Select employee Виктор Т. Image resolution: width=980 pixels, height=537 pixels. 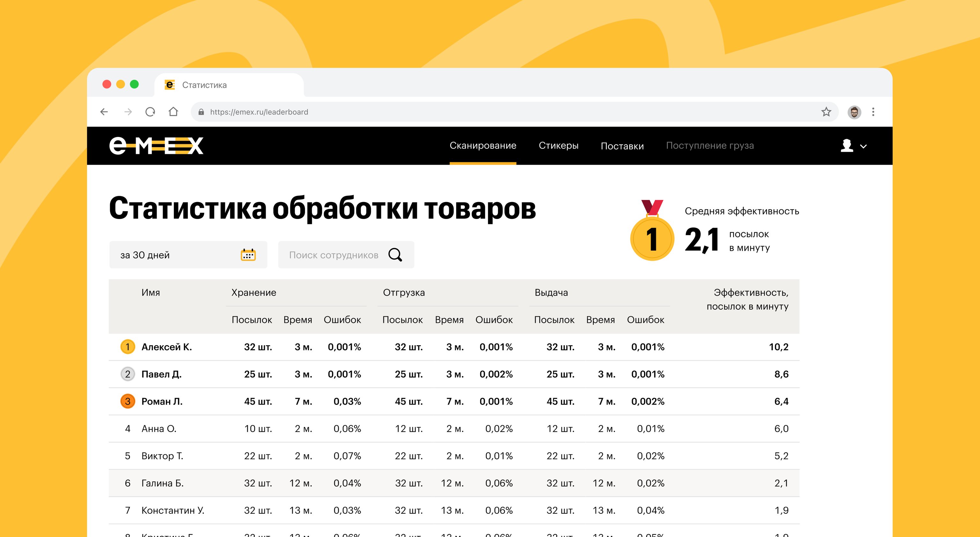point(162,456)
